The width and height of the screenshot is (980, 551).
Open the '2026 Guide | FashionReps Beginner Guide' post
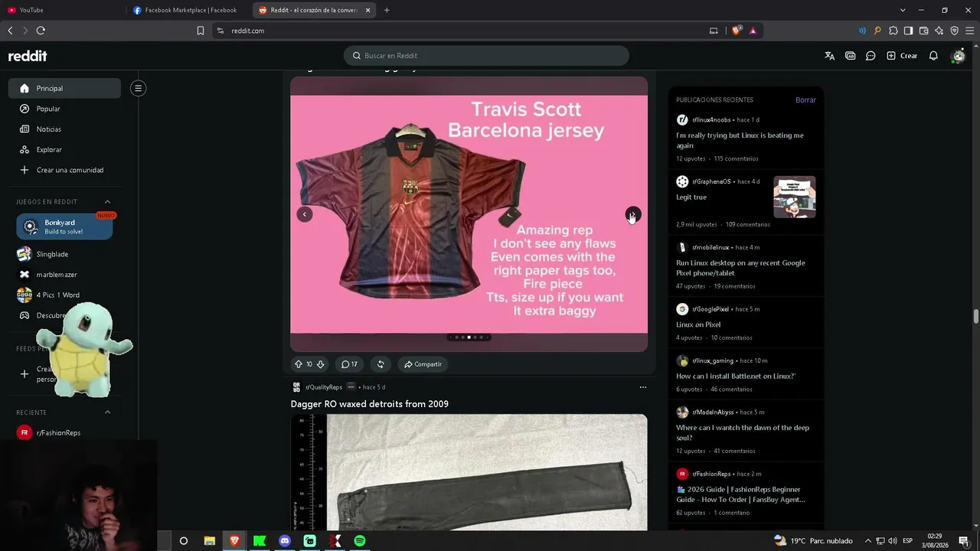(740, 494)
